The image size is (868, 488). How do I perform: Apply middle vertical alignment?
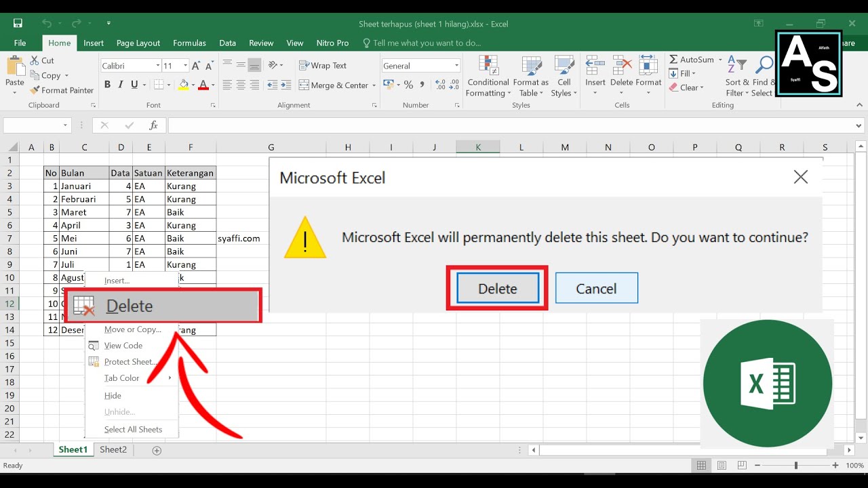pyautogui.click(x=241, y=65)
